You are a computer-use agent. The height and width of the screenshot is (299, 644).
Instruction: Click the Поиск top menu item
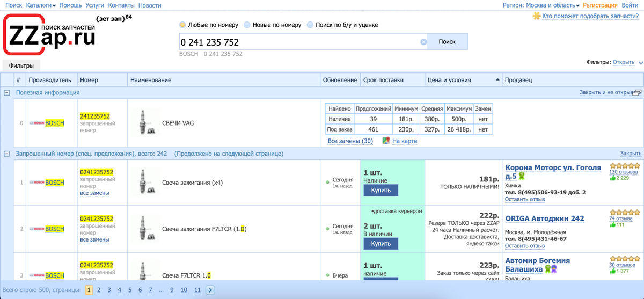coord(13,5)
